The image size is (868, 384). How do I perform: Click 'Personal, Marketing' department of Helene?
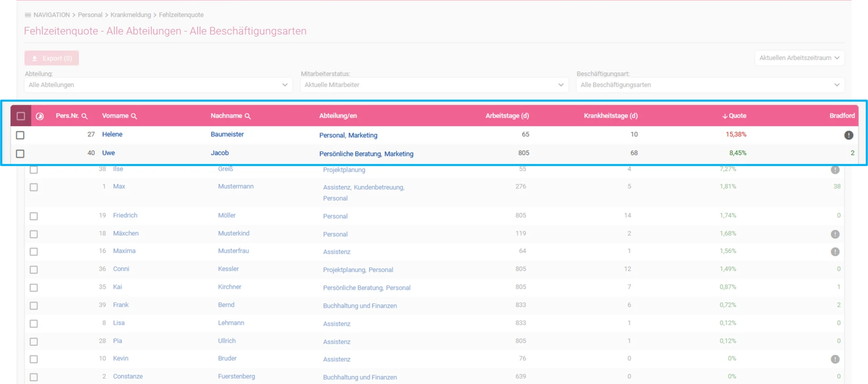coord(348,135)
